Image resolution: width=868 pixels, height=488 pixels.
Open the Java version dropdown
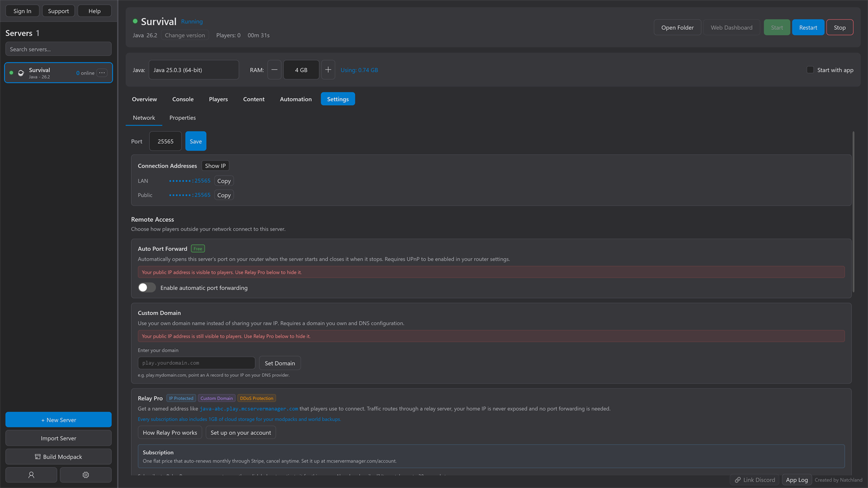point(194,70)
